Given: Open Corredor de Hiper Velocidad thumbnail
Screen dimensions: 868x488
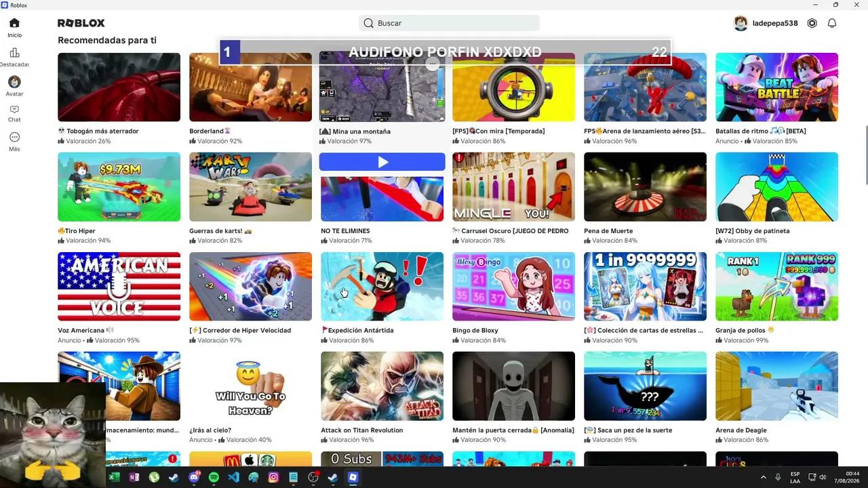Looking at the screenshot, I should pos(250,287).
